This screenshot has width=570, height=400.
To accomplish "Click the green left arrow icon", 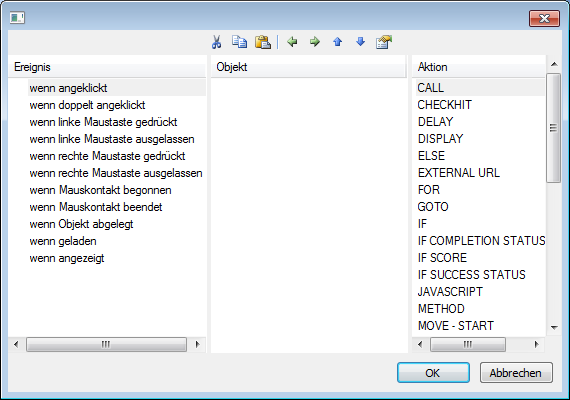I will pyautogui.click(x=292, y=42).
